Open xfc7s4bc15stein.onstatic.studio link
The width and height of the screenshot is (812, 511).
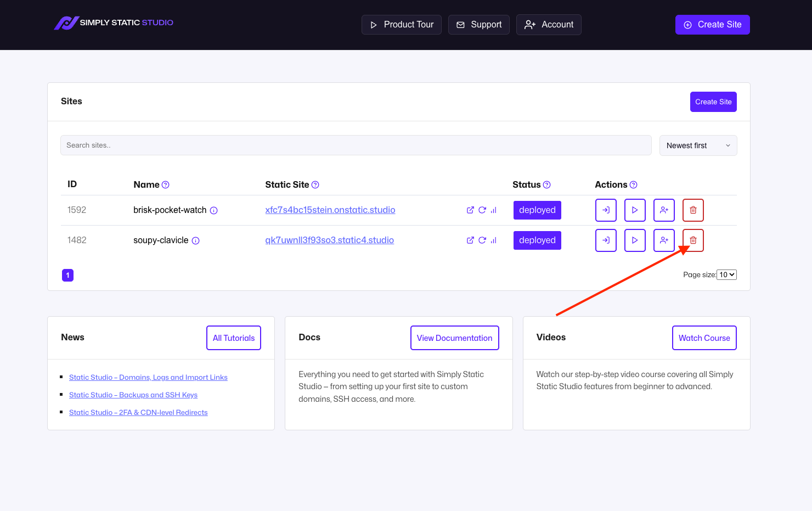pyautogui.click(x=330, y=210)
